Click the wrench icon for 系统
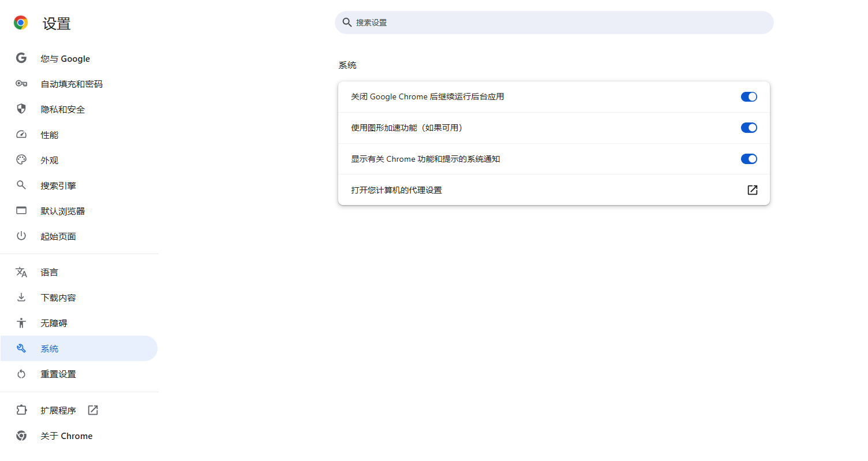Viewport: 868px width, 461px height. [x=21, y=348]
